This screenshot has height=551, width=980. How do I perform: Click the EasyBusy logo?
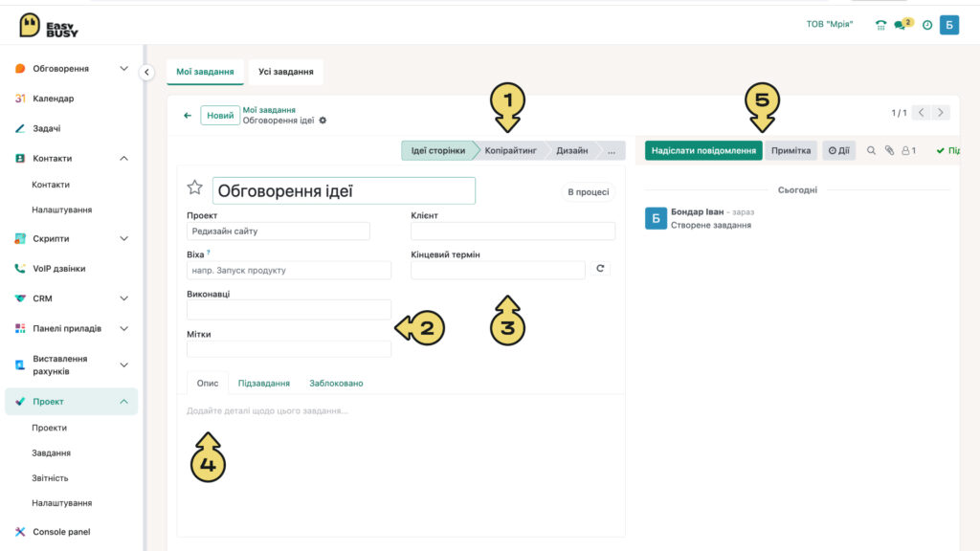pyautogui.click(x=49, y=26)
